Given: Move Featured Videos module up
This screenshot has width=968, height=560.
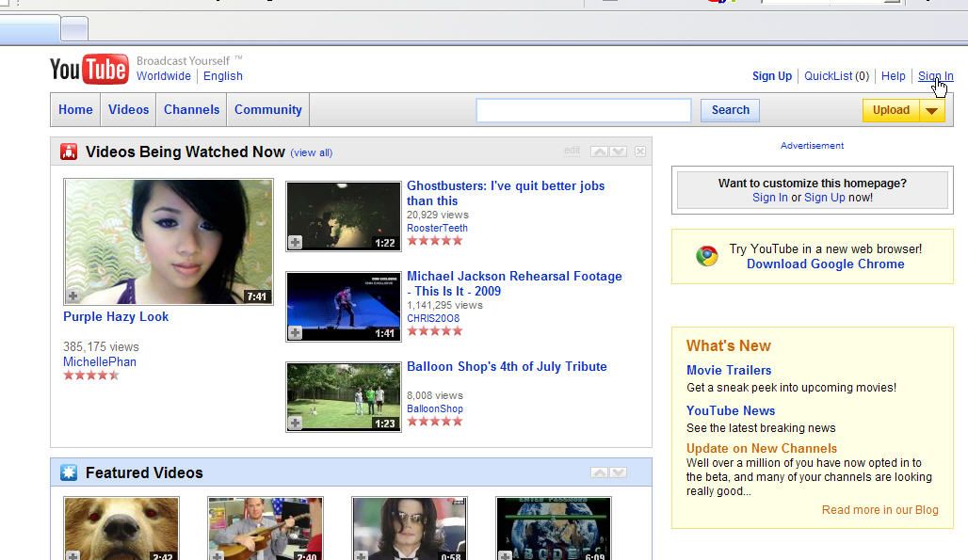Looking at the screenshot, I should [599, 472].
